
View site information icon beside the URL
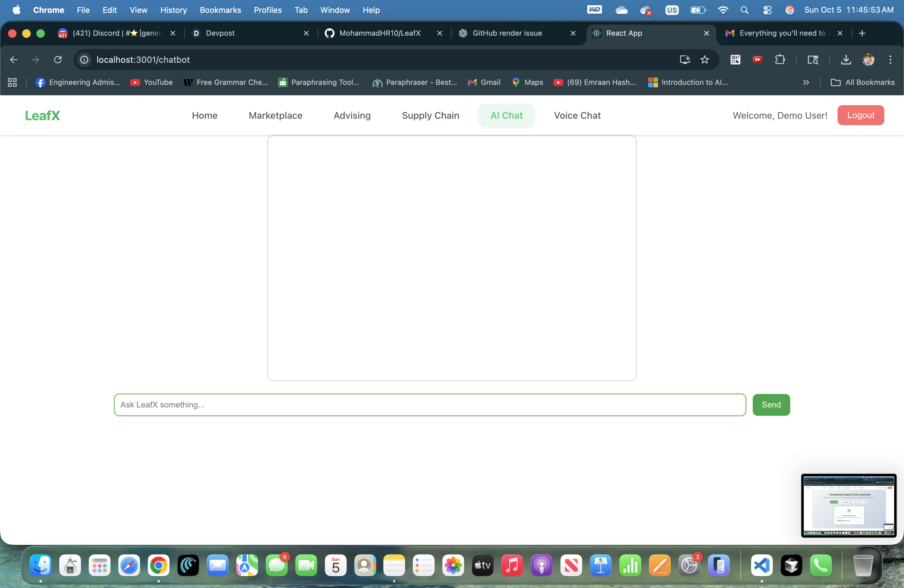point(84,60)
